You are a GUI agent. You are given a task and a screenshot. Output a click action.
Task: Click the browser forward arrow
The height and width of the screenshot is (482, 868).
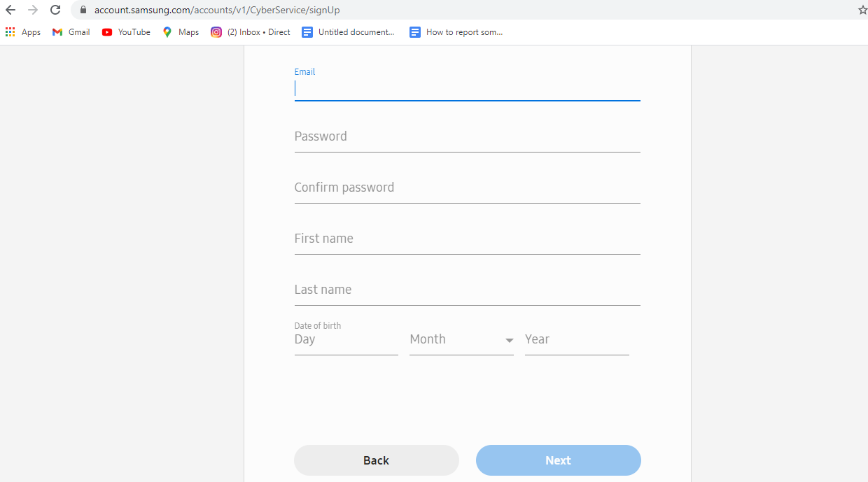tap(33, 10)
